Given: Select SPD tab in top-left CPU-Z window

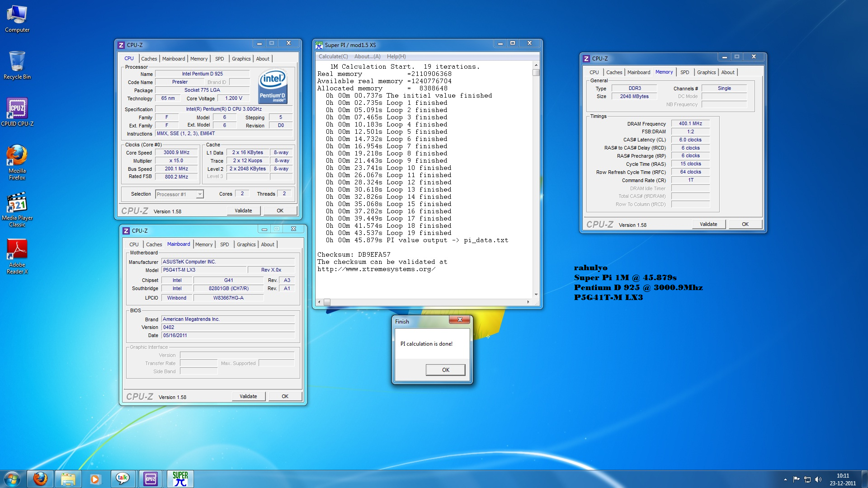Looking at the screenshot, I should pyautogui.click(x=220, y=59).
